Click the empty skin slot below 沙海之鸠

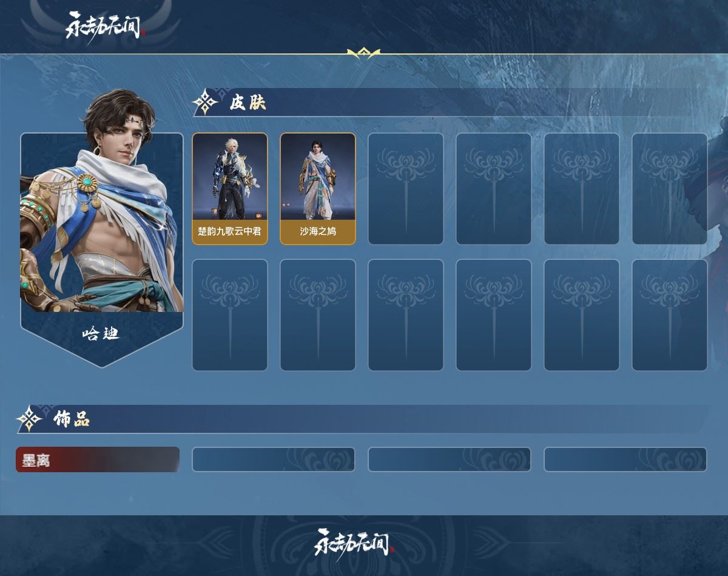point(318,315)
